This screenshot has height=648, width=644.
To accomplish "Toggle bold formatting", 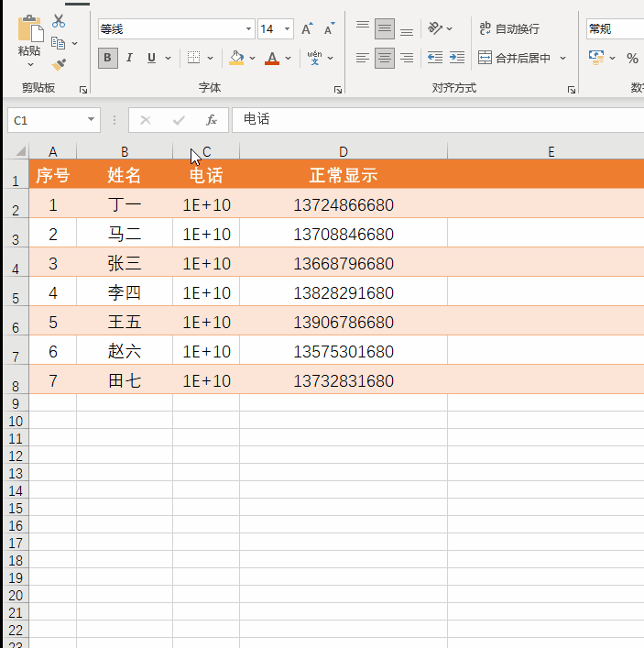I will coord(108,58).
